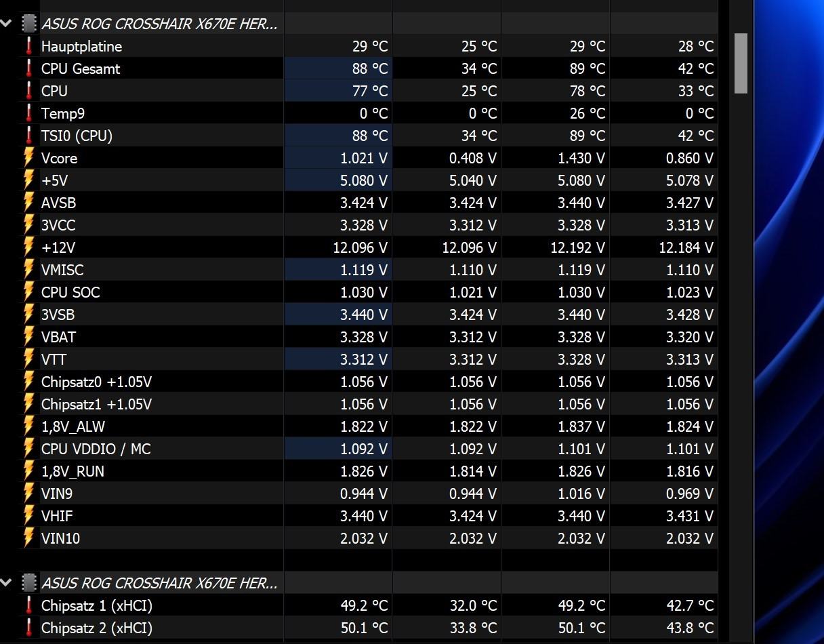The width and height of the screenshot is (824, 644).
Task: Click thermometer icon beside Chipsatz 2 (xHCI)
Action: click(x=28, y=628)
